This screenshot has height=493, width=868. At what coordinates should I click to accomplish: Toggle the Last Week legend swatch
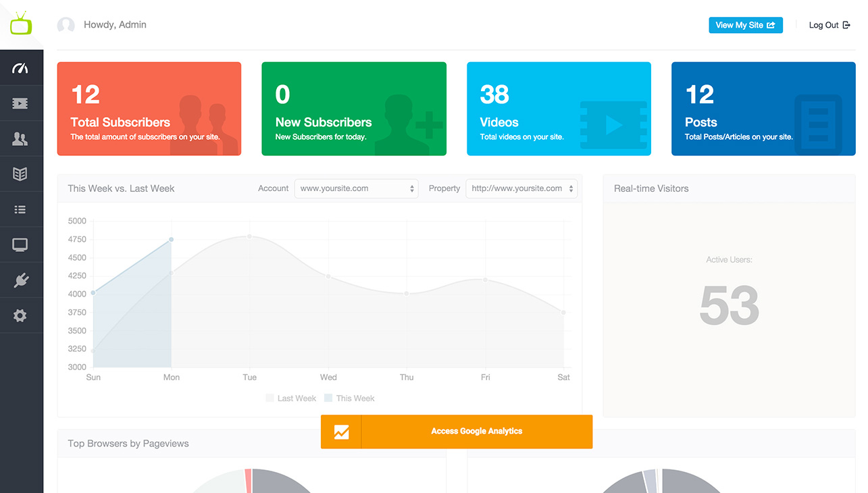click(x=270, y=398)
